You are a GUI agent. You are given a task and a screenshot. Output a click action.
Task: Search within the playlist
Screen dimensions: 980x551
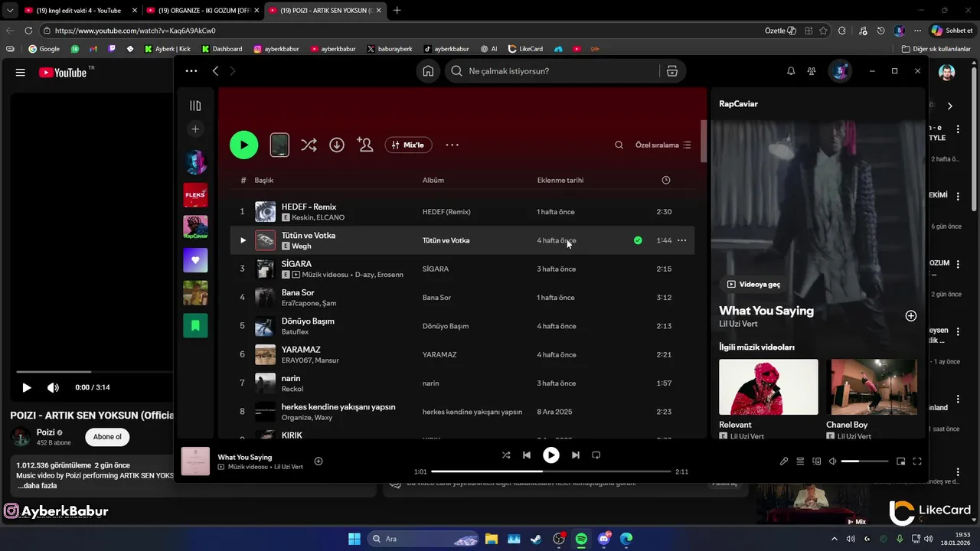click(x=619, y=145)
